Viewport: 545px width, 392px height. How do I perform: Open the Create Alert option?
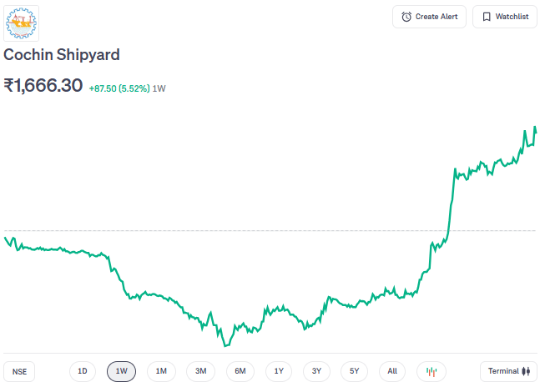coord(429,17)
